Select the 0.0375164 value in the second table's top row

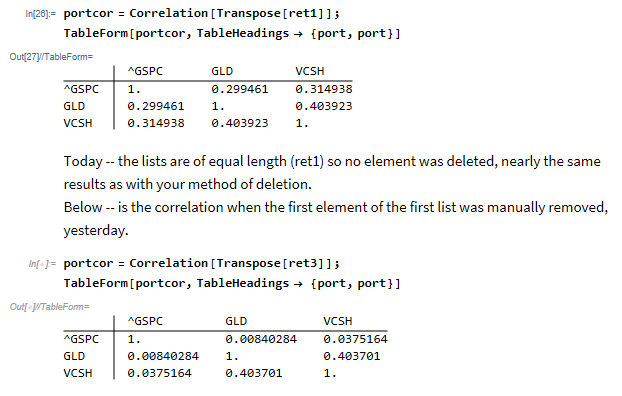(x=355, y=339)
